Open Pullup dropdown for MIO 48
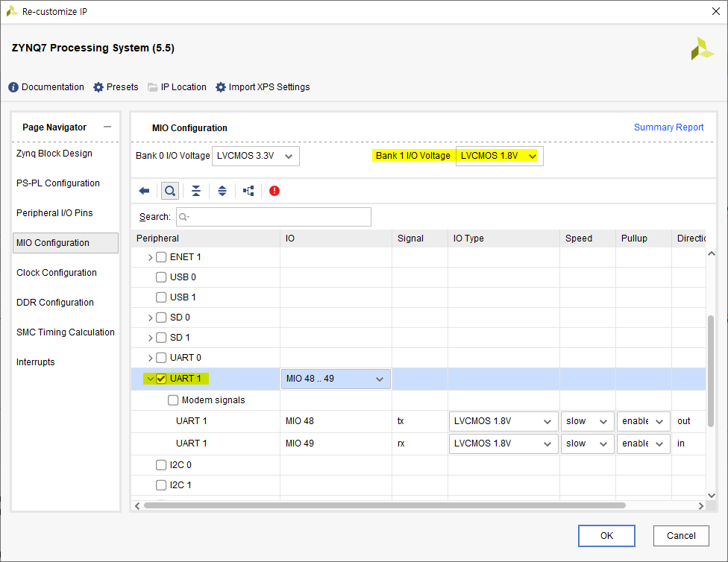728x562 pixels. (644, 421)
